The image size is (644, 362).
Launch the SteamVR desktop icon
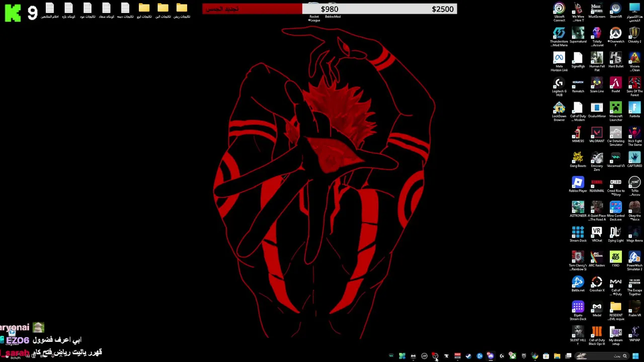click(616, 11)
